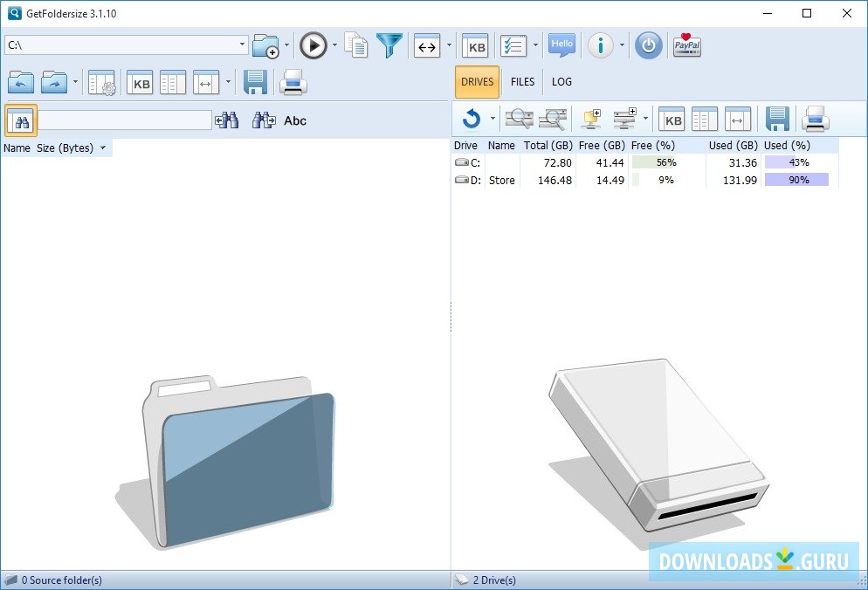Click the column width arrows icon in top toolbar
This screenshot has width=868, height=590.
[427, 46]
